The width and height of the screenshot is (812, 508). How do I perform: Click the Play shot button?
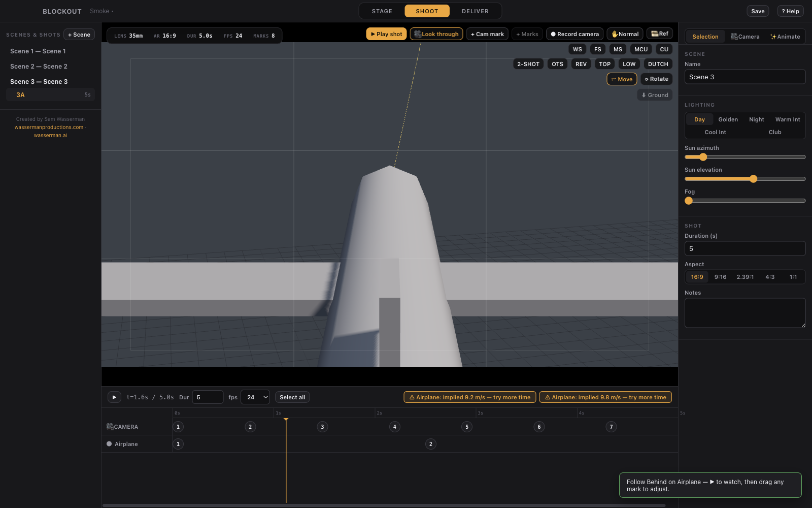(386, 34)
